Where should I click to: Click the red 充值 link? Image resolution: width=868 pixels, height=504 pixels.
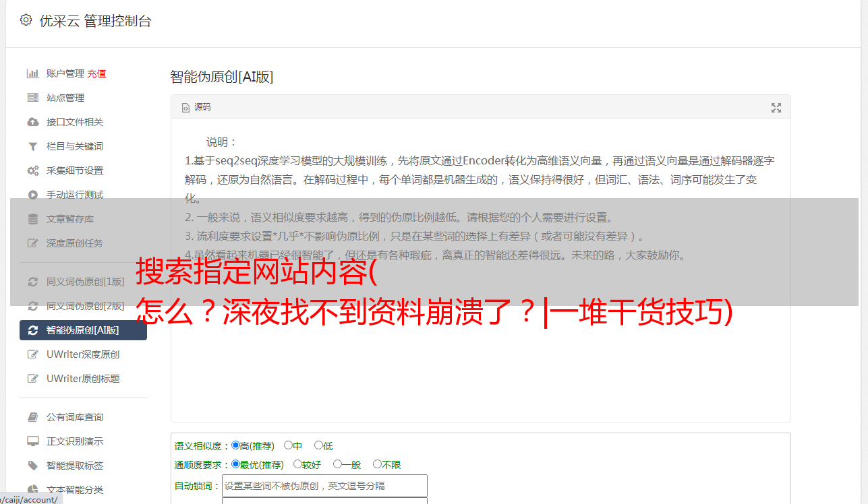96,73
